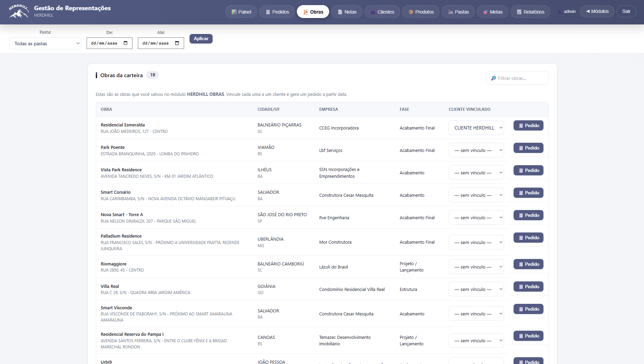Click the Metas target icon
This screenshot has width=644, height=364.
point(486,12)
